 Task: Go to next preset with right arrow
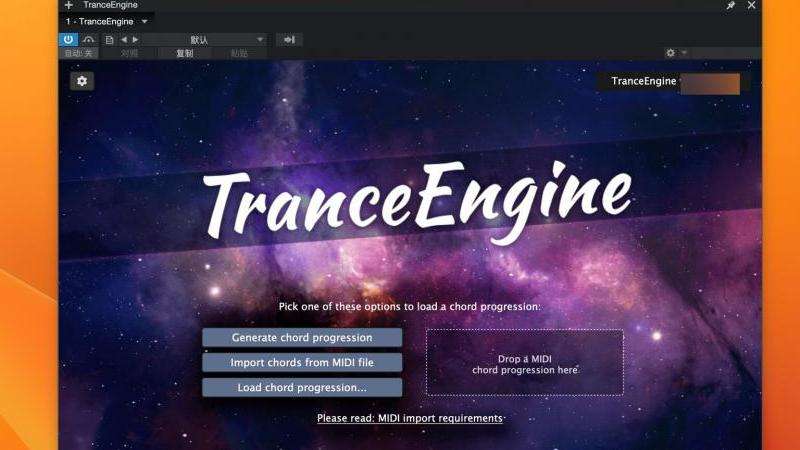[135, 40]
